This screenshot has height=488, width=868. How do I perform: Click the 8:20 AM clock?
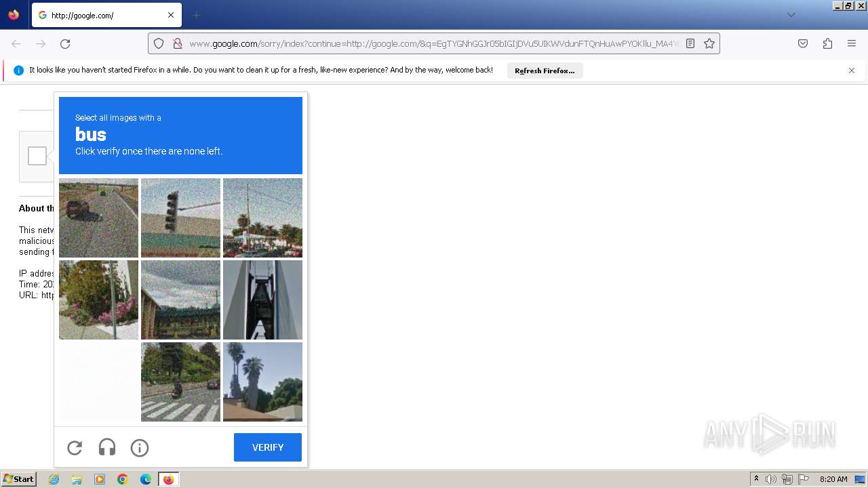point(833,479)
